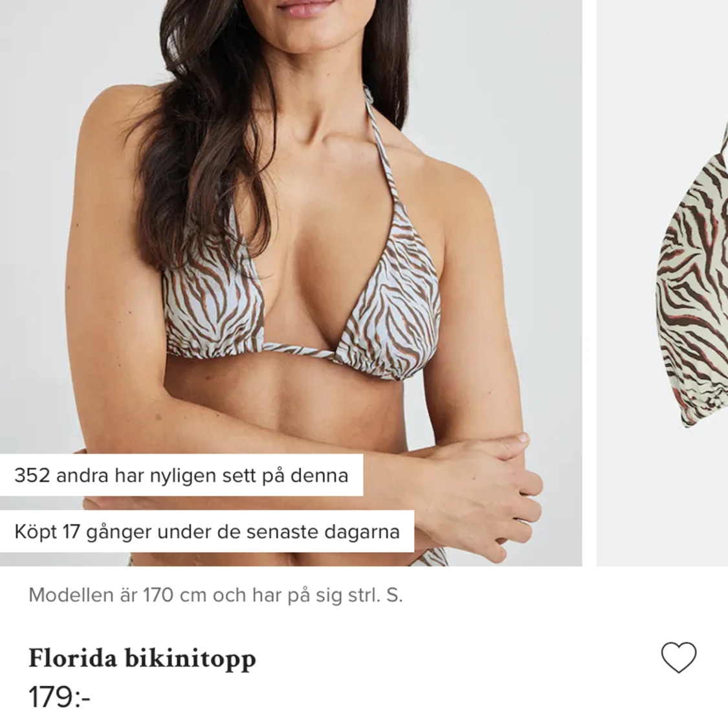Click the model size note 'Modellen är 170 cm'
The height and width of the screenshot is (728, 728).
pyautogui.click(x=215, y=595)
